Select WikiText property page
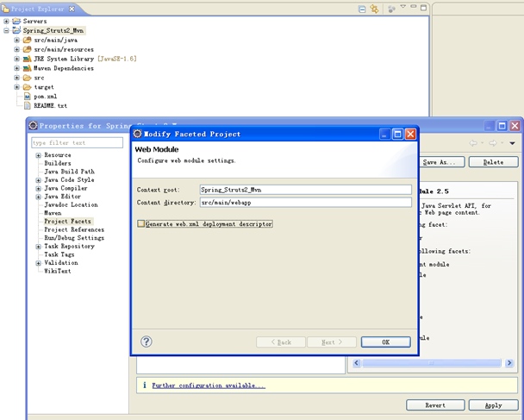 [58, 271]
